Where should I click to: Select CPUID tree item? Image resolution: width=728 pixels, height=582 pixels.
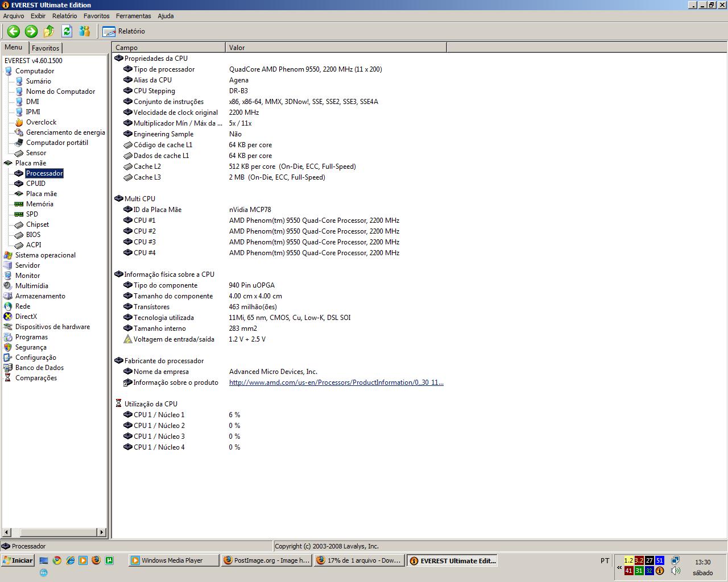pyautogui.click(x=35, y=184)
